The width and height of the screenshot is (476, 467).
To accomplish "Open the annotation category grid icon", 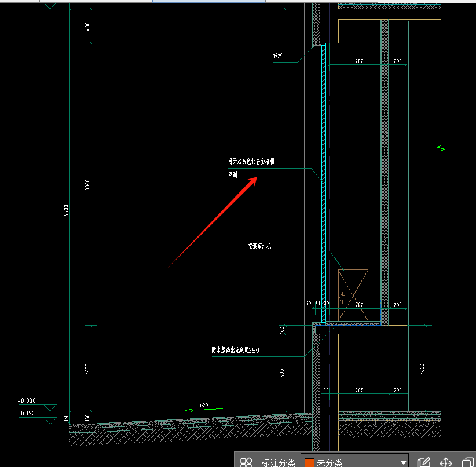I will coord(246,462).
